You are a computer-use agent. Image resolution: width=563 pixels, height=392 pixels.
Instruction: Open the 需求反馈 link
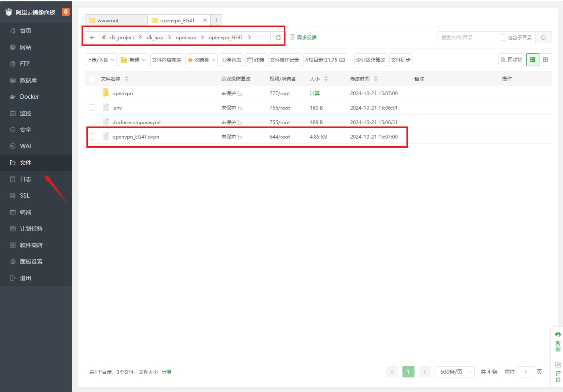[303, 37]
